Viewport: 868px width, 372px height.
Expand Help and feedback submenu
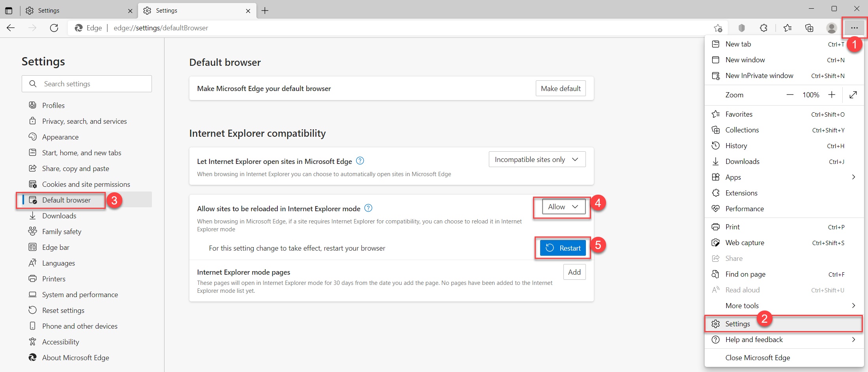pyautogui.click(x=784, y=340)
